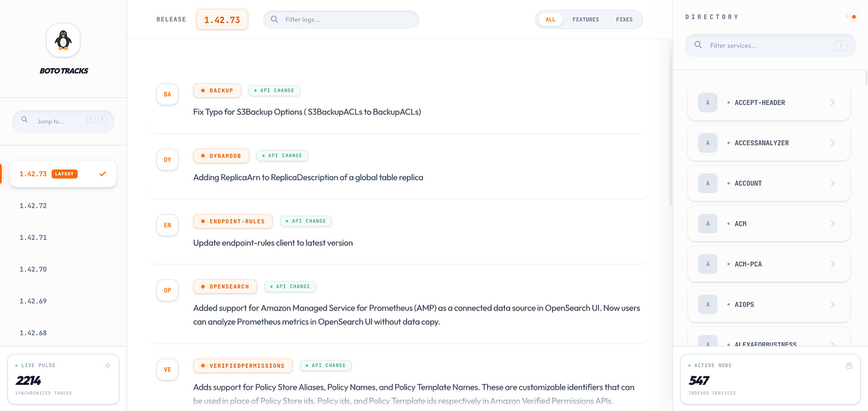868x411 pixels.
Task: Click Update endpoint-rules client description text
Action: pyautogui.click(x=273, y=243)
